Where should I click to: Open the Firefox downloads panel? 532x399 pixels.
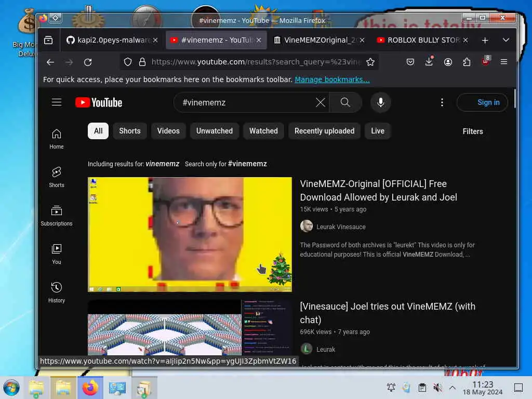click(429, 61)
